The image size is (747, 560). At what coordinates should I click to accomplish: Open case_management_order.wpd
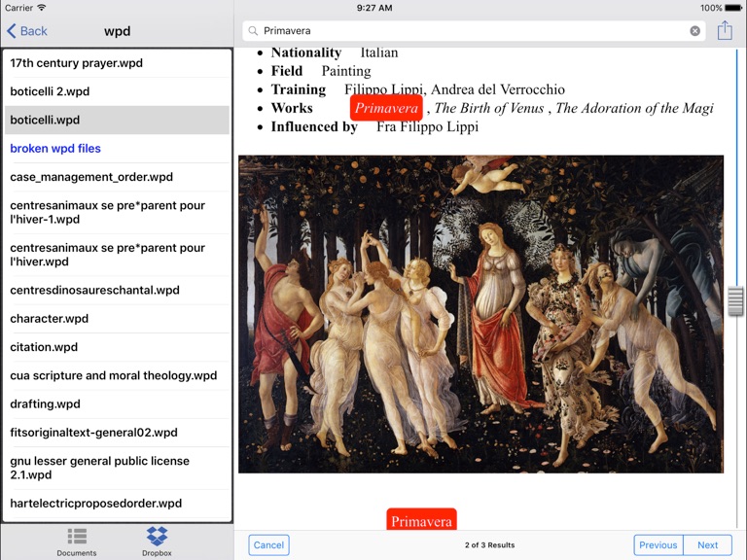(117, 177)
